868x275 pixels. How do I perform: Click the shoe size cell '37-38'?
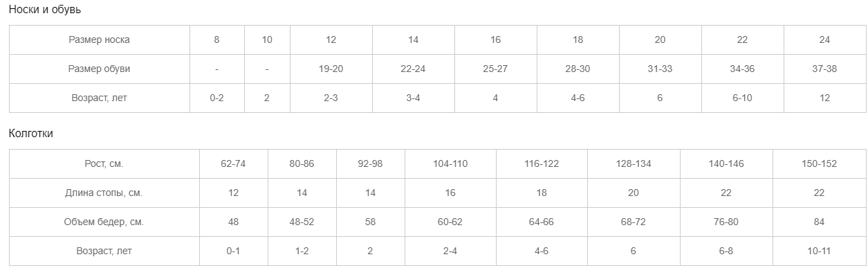pos(824,69)
